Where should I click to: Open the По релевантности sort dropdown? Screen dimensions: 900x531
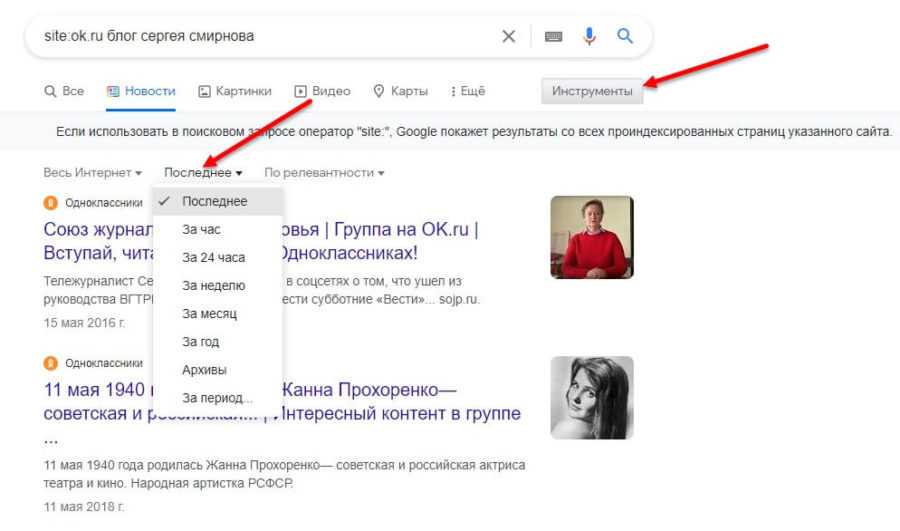click(x=324, y=173)
